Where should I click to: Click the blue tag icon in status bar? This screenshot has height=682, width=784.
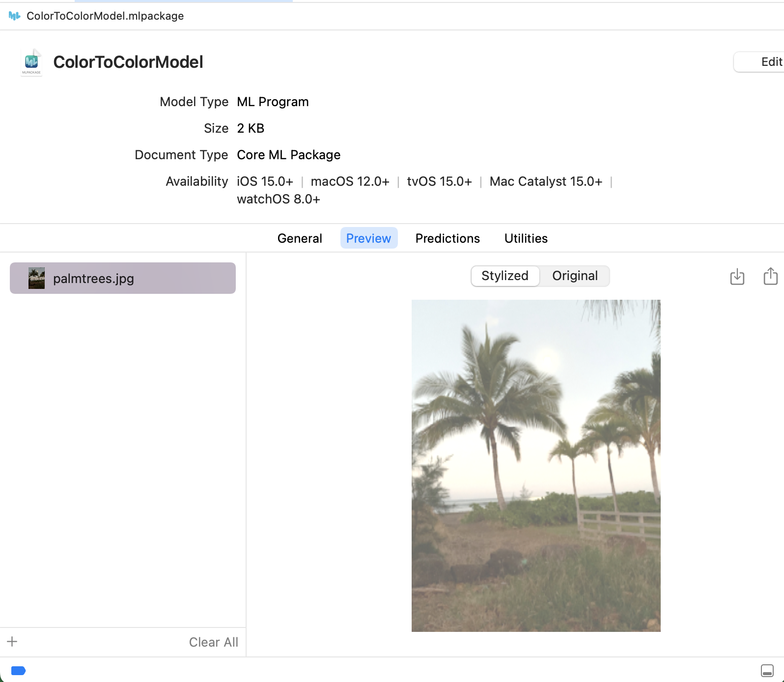coord(18,670)
